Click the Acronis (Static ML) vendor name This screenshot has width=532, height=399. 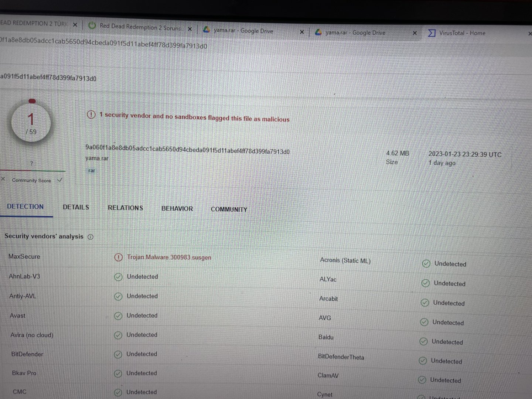click(345, 260)
